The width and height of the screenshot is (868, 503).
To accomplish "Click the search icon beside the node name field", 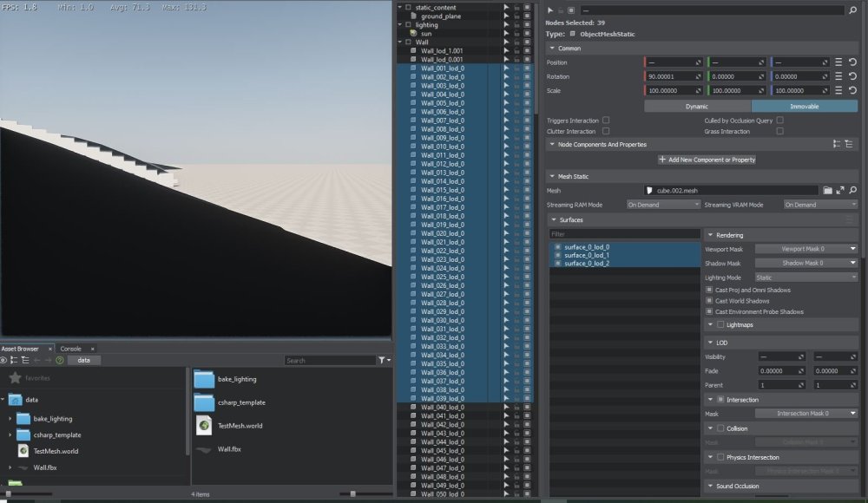I will [853, 10].
